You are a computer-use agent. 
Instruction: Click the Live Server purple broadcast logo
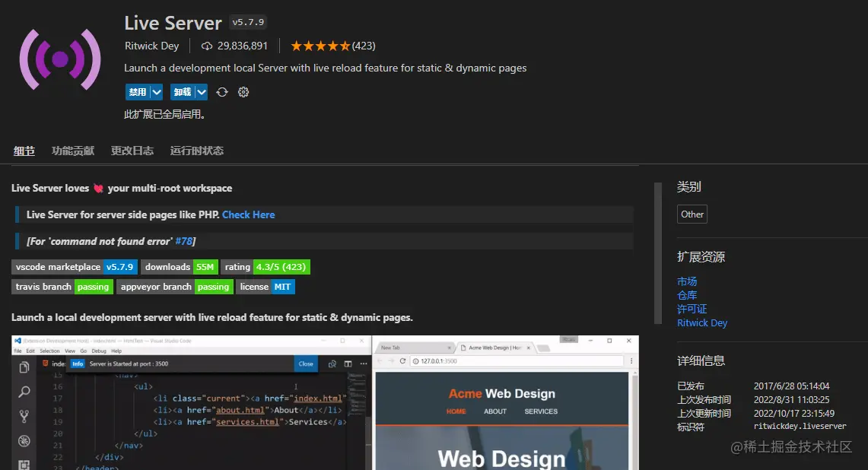pos(60,59)
